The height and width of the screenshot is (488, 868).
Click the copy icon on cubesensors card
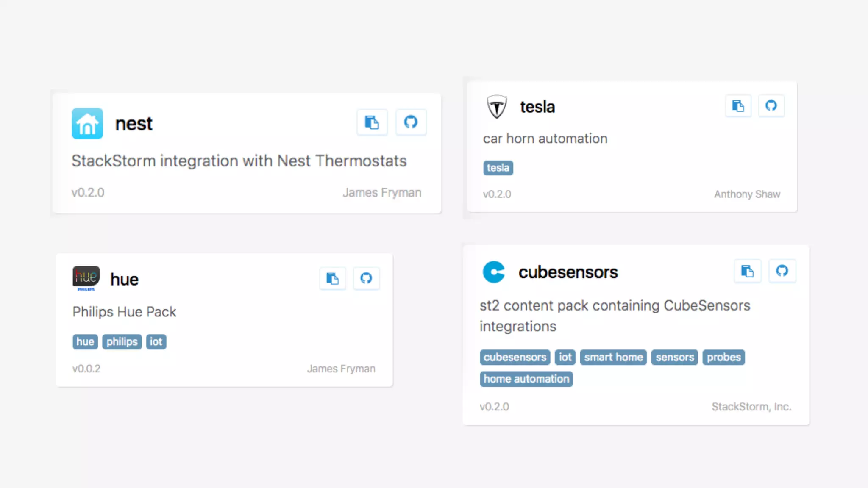pyautogui.click(x=747, y=271)
